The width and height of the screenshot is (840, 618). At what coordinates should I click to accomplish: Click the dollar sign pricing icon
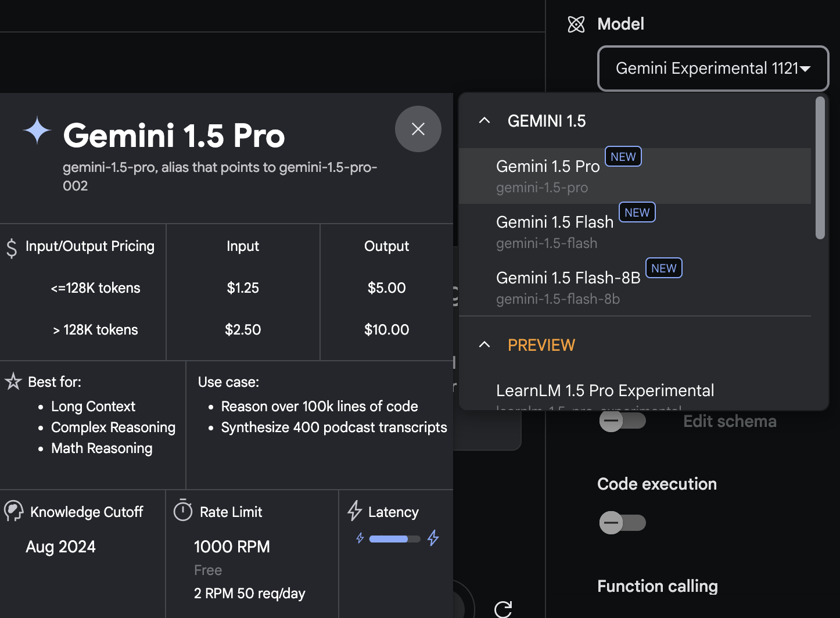click(12, 248)
